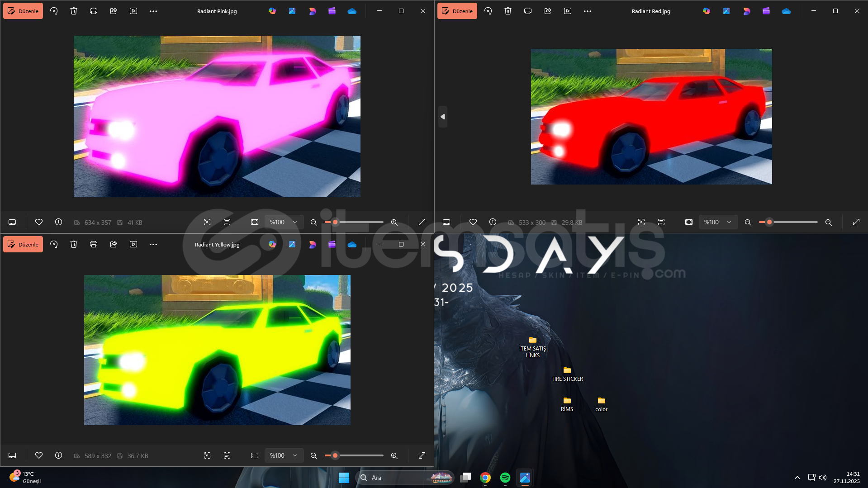
Task: Open Clipchamp icon in Radiant Pink window
Action: (332, 11)
